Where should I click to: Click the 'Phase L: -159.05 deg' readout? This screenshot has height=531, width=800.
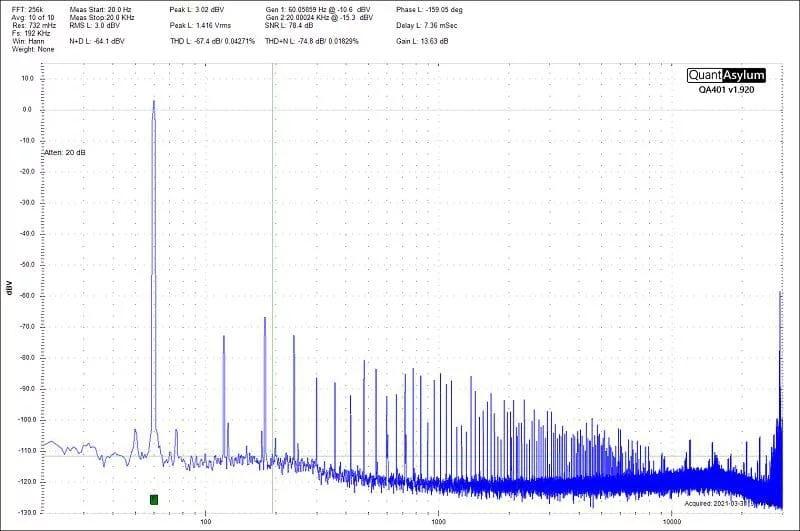430,10
